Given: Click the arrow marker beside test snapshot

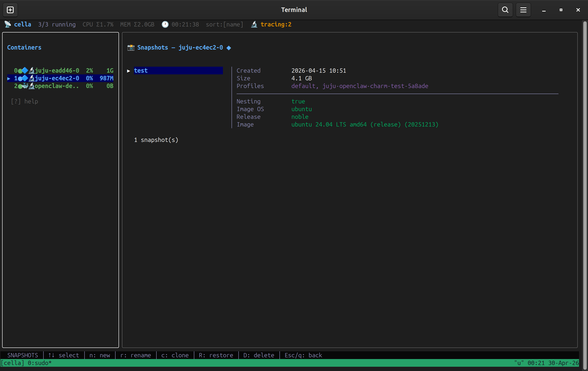Looking at the screenshot, I should (x=128, y=71).
